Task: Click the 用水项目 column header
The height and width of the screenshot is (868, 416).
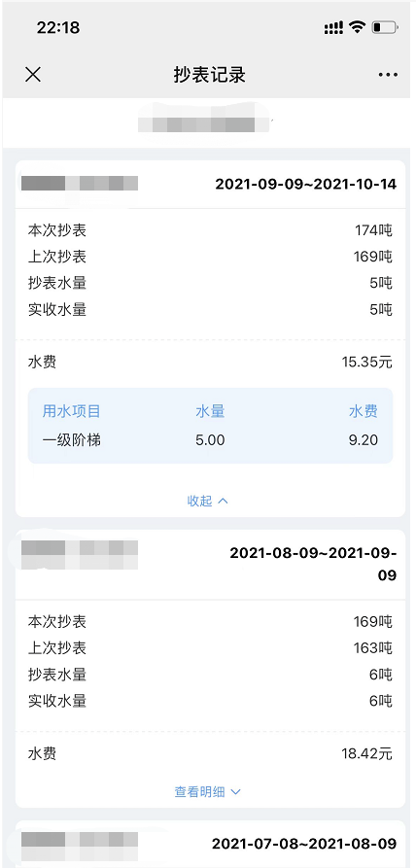Action: pyautogui.click(x=71, y=411)
